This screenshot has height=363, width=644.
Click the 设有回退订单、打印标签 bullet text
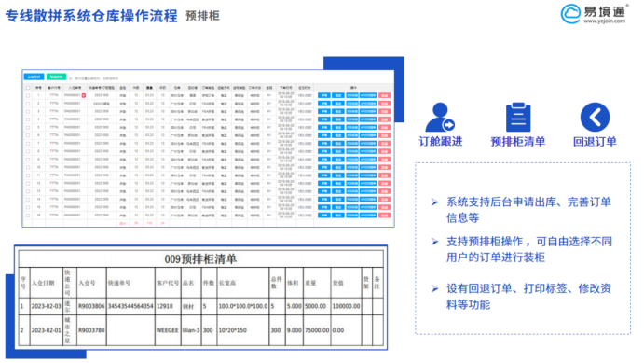(x=528, y=297)
